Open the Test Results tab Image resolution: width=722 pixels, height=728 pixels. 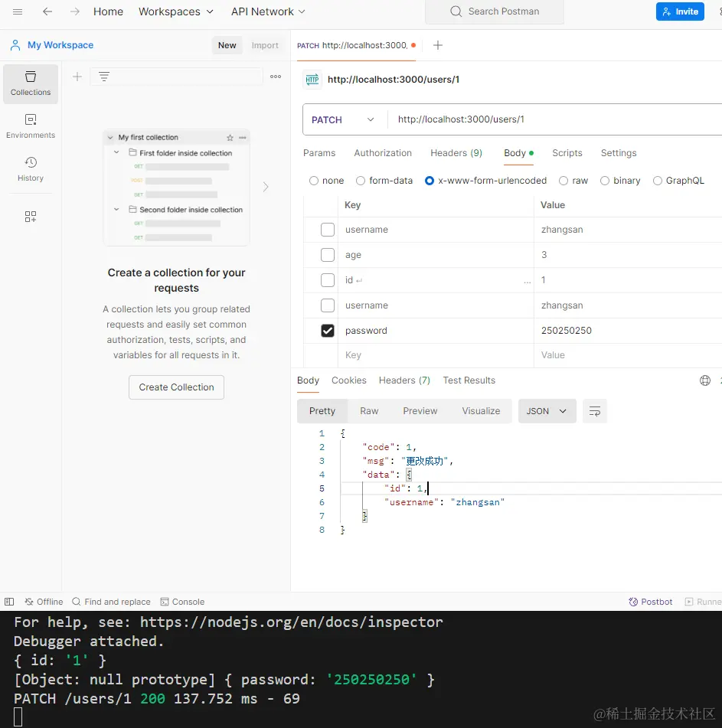pyautogui.click(x=469, y=380)
